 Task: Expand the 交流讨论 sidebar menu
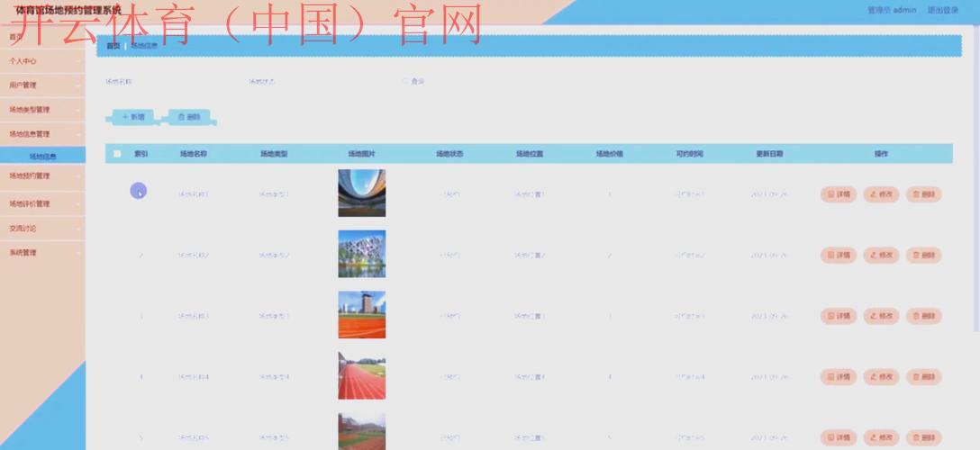point(42,228)
